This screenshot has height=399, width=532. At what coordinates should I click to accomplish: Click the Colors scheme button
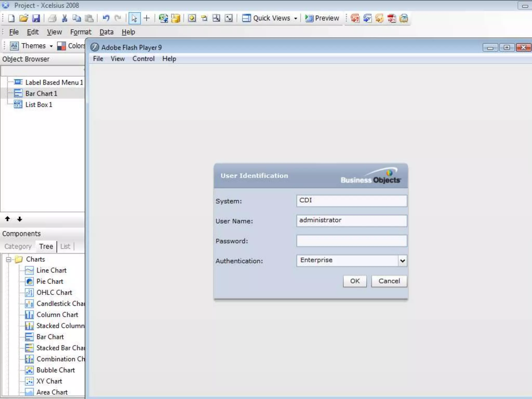click(x=71, y=46)
